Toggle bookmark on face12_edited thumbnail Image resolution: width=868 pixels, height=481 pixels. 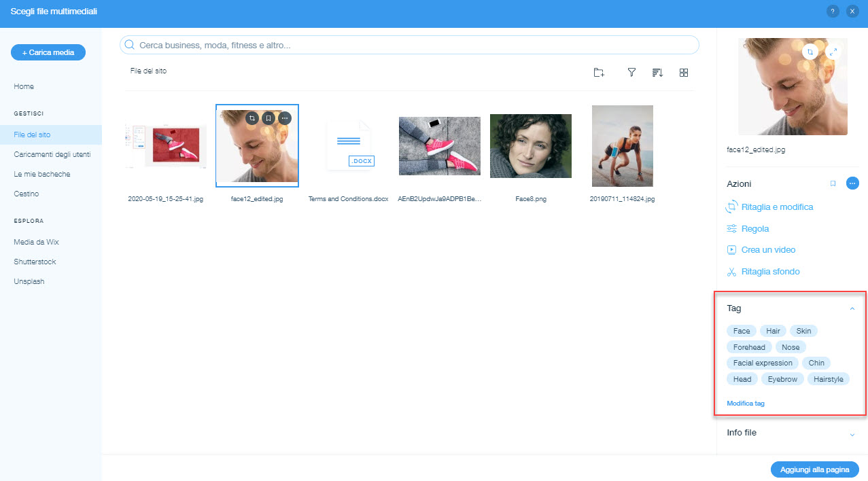268,118
